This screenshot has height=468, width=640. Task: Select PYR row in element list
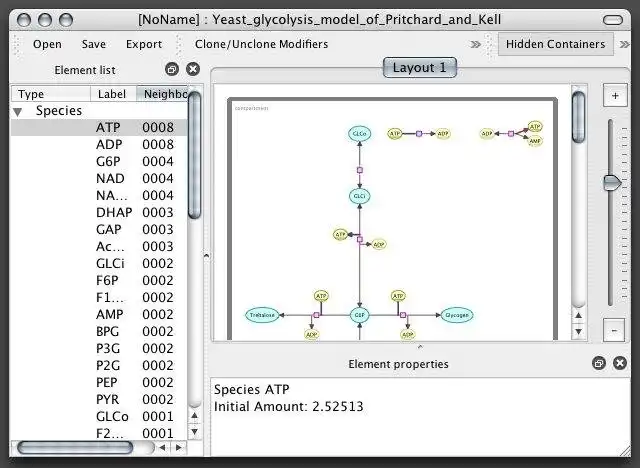[99, 400]
